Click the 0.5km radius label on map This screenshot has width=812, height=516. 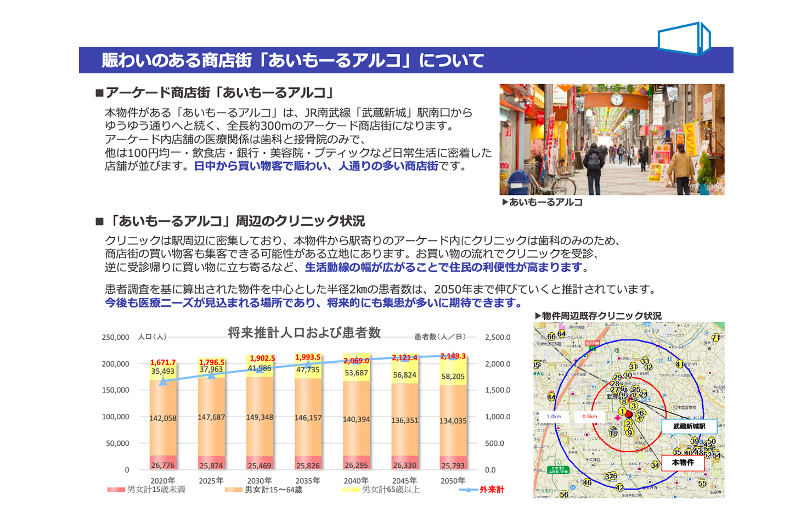tap(590, 417)
